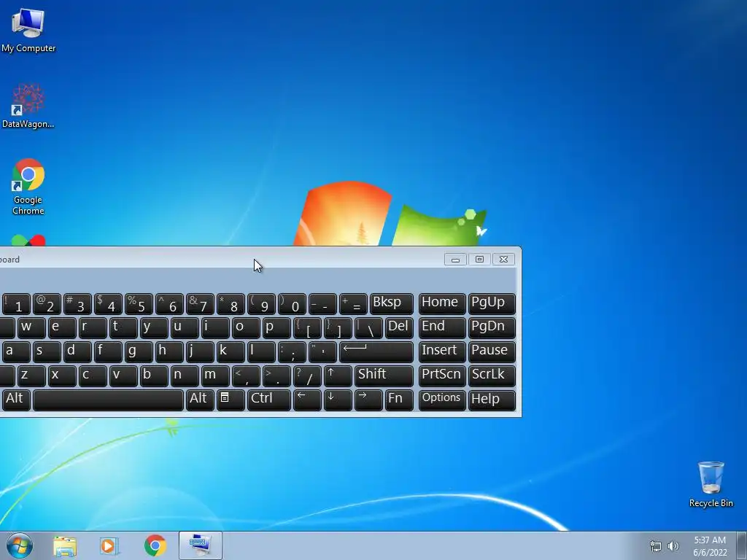The height and width of the screenshot is (560, 747).
Task: Toggle the Fn key
Action: [x=399, y=400]
